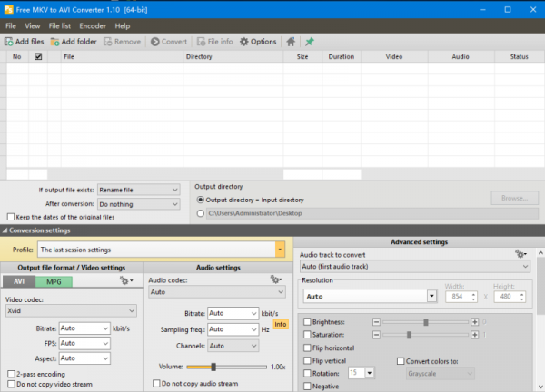Image resolution: width=545 pixels, height=392 pixels.
Task: Open the File menu
Action: click(x=11, y=26)
